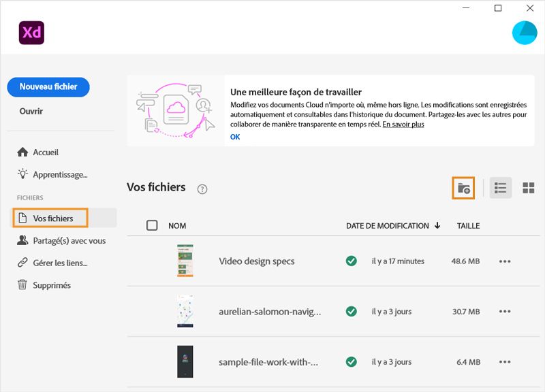Sort files by TAILLE column

pos(468,226)
